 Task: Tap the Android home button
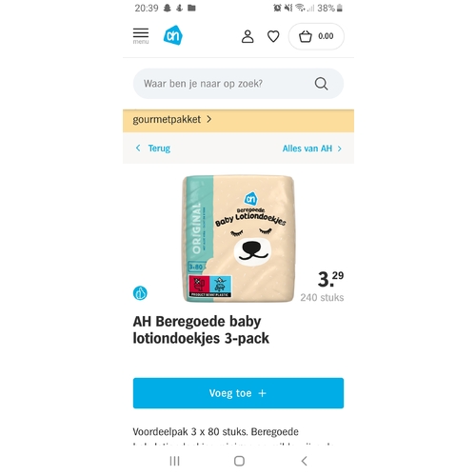point(239,461)
